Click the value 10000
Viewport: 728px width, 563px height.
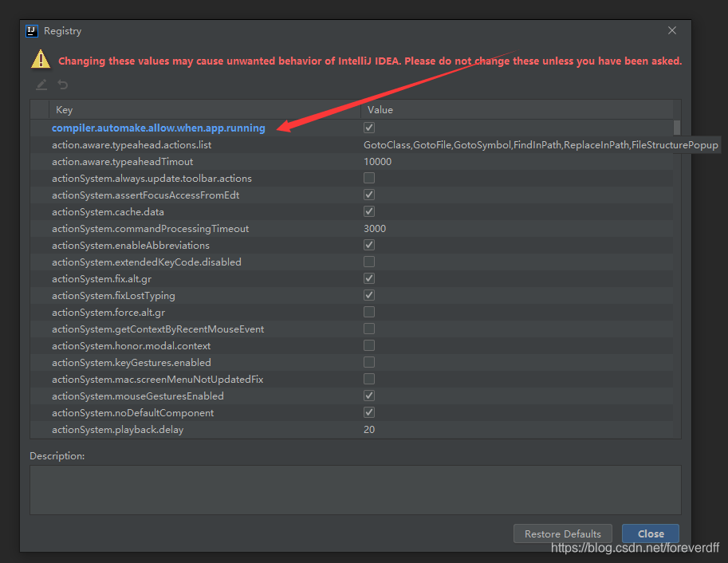point(377,162)
